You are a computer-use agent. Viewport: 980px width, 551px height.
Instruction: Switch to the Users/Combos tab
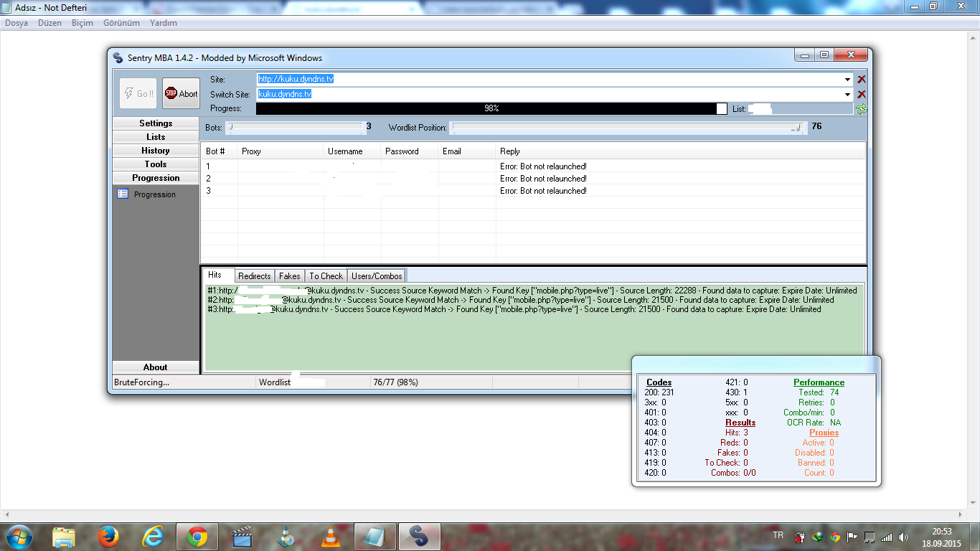(377, 276)
